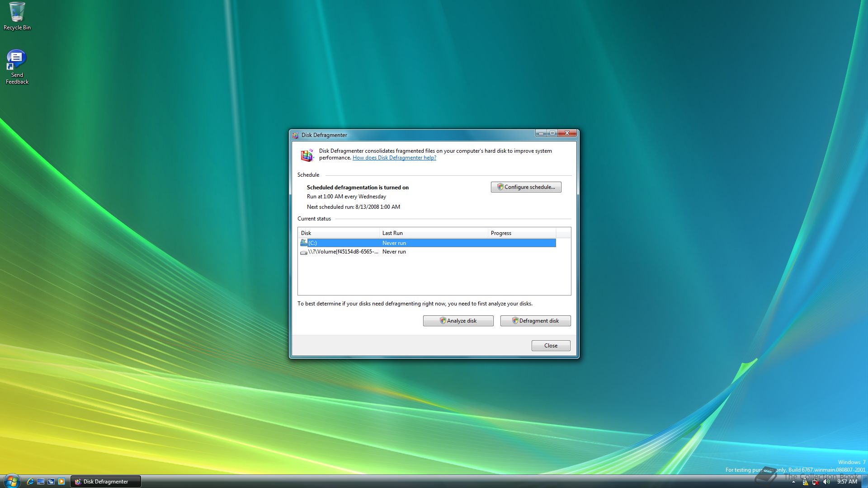Click the volume speaker tray icon
Viewport: 868px width, 488px height.
pos(826,482)
